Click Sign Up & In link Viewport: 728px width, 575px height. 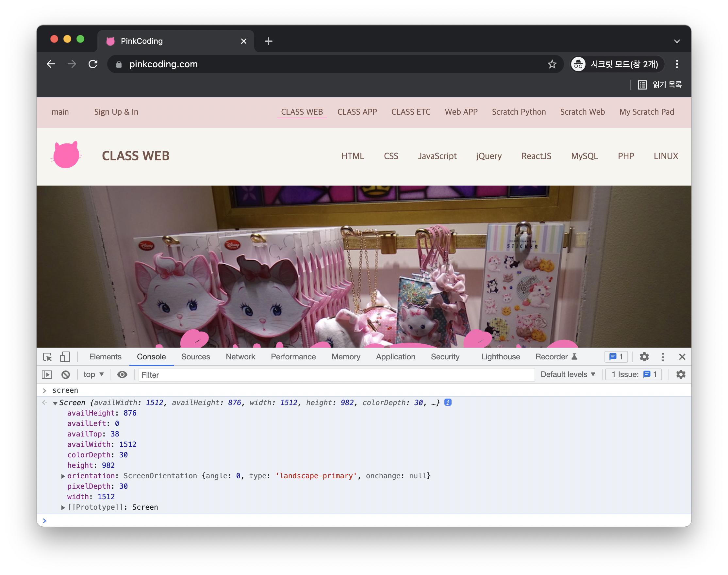[116, 112]
